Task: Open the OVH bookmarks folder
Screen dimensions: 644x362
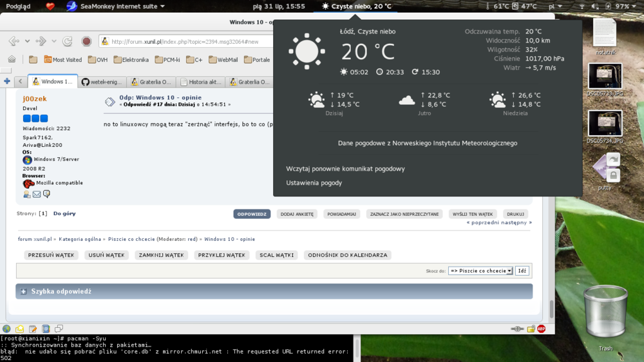Action: pos(98,59)
